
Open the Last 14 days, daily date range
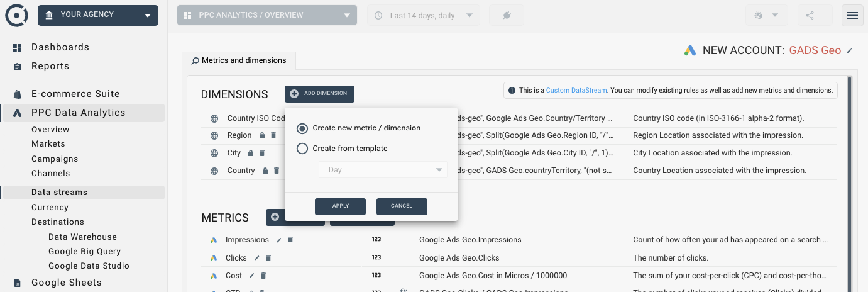tap(423, 15)
